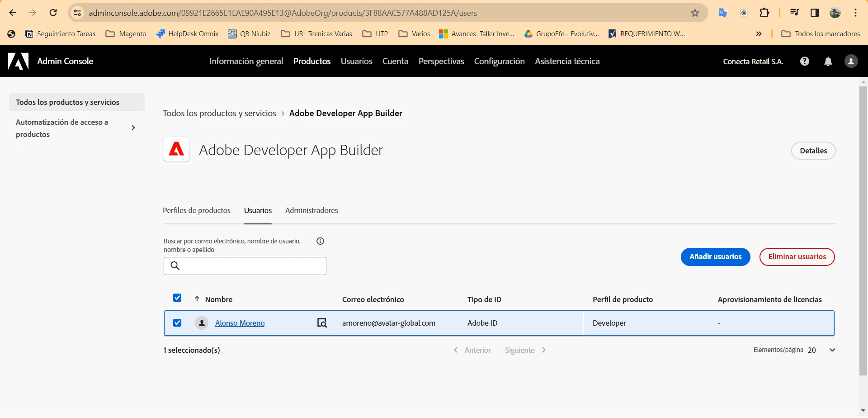Image resolution: width=868 pixels, height=418 pixels.
Task: View site information in address bar
Action: pyautogui.click(x=78, y=13)
